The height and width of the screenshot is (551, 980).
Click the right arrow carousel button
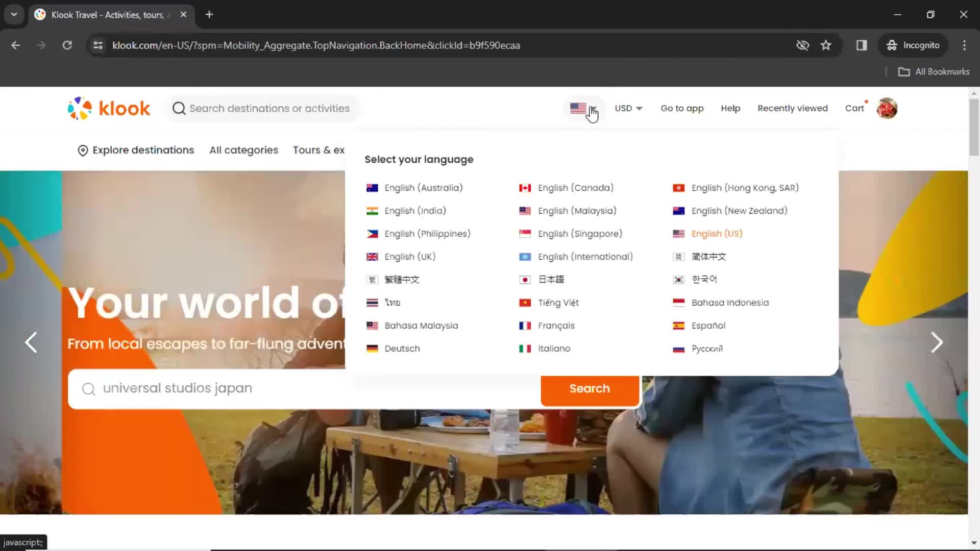pos(938,342)
